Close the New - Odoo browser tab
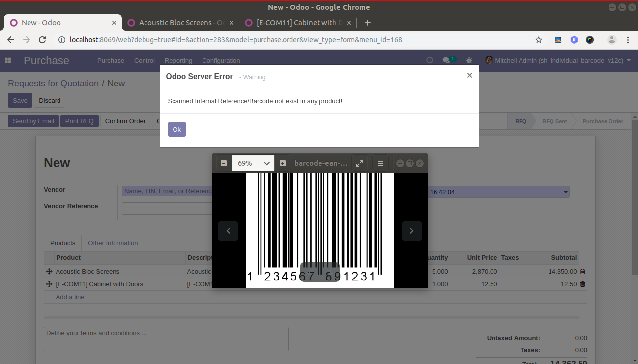 114,23
